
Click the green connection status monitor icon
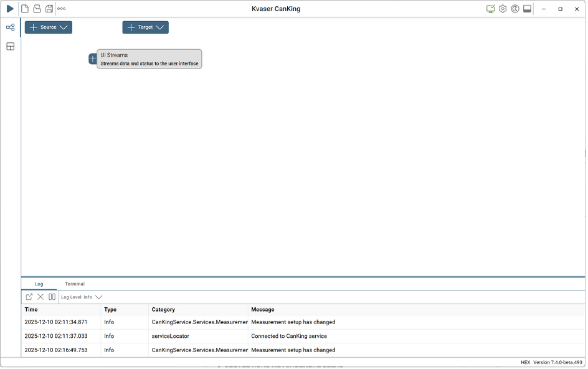click(x=491, y=9)
